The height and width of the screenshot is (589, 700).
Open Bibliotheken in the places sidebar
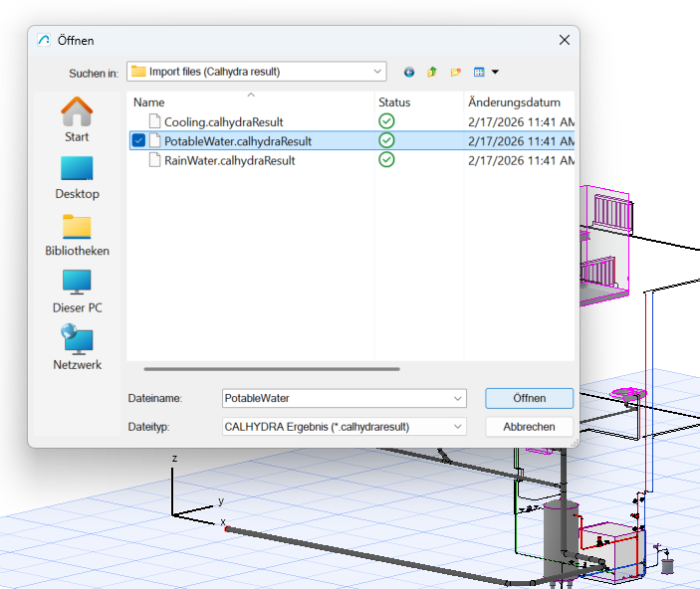click(x=77, y=235)
